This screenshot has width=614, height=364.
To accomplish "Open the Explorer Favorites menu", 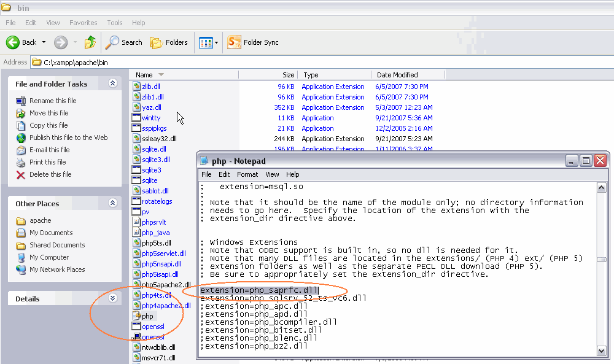I will coord(83,23).
